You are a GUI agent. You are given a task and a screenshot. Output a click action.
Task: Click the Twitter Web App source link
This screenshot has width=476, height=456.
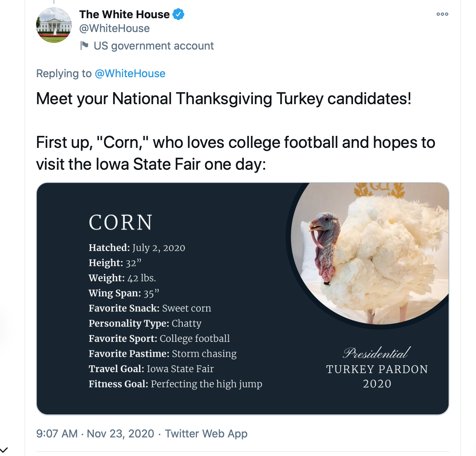(206, 433)
